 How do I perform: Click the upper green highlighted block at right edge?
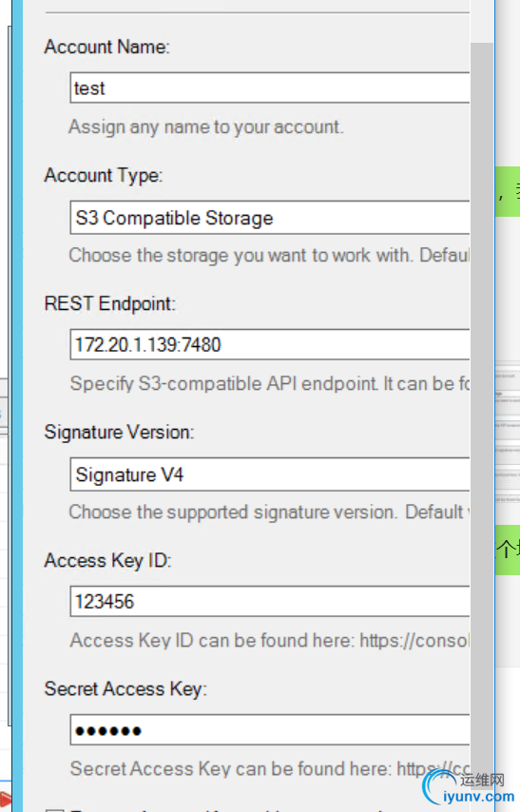[x=508, y=191]
